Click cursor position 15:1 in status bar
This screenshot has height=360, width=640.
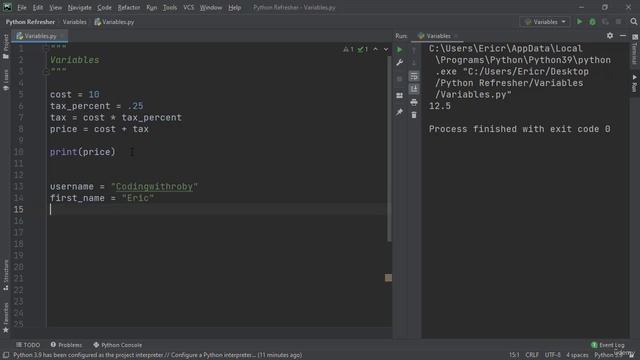[514, 355]
